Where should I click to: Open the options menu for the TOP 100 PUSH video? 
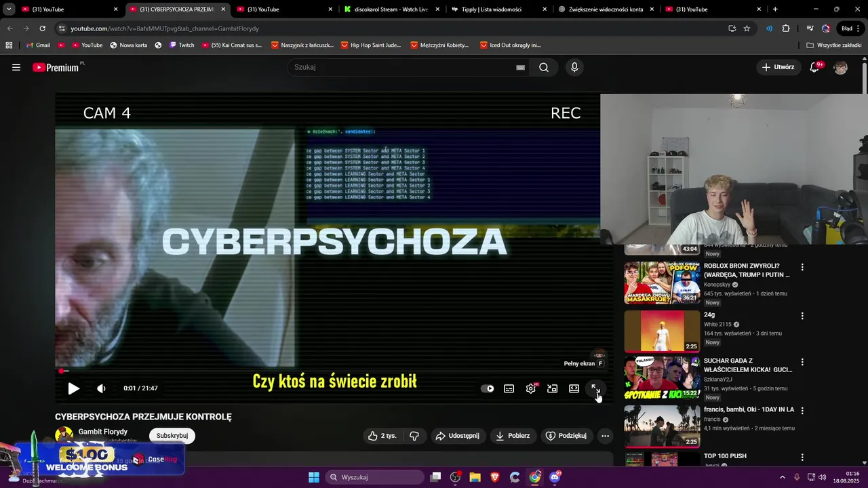pos(802,457)
